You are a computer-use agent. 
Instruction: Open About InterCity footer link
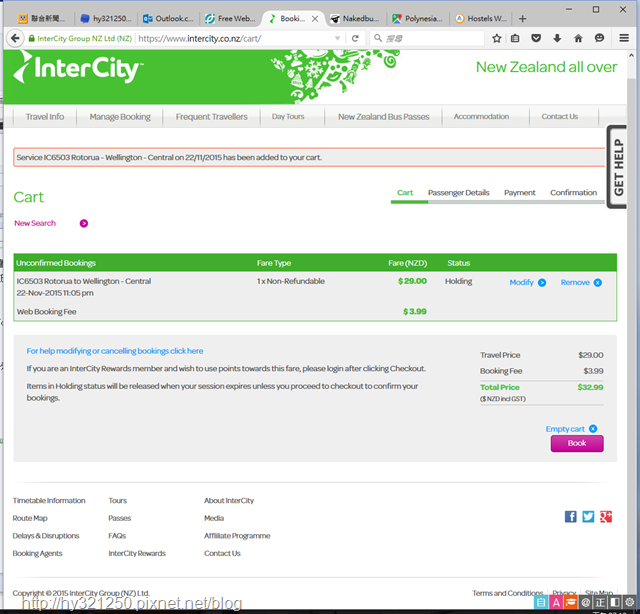(229, 501)
